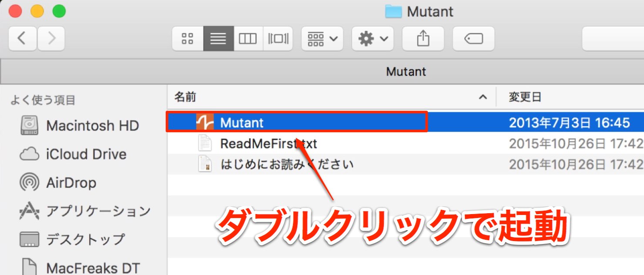The width and height of the screenshot is (644, 275).
Task: Click the Share toolbar button
Action: click(423, 39)
